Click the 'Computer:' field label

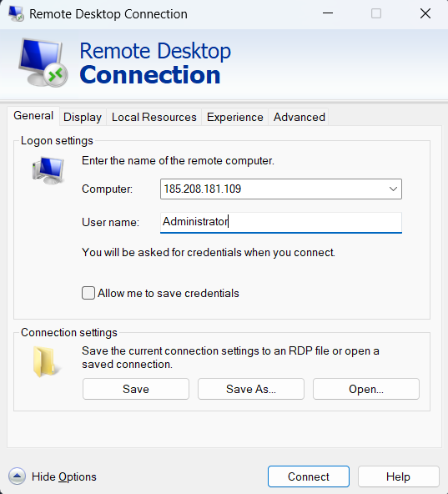coord(107,189)
